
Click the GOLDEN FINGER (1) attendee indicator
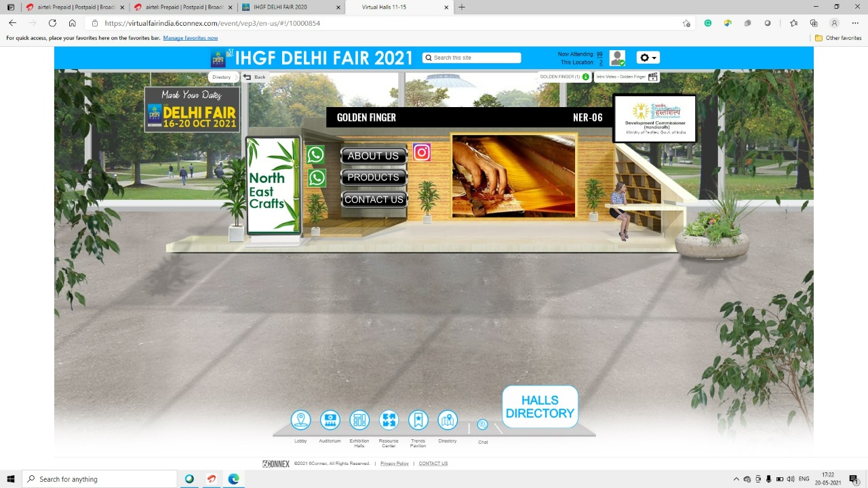coord(564,77)
